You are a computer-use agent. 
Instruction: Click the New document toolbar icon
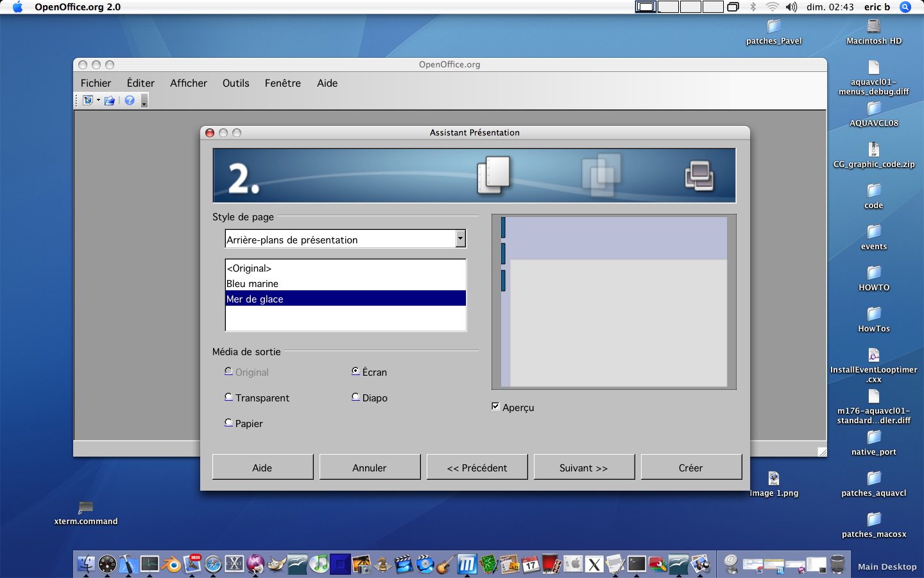88,100
